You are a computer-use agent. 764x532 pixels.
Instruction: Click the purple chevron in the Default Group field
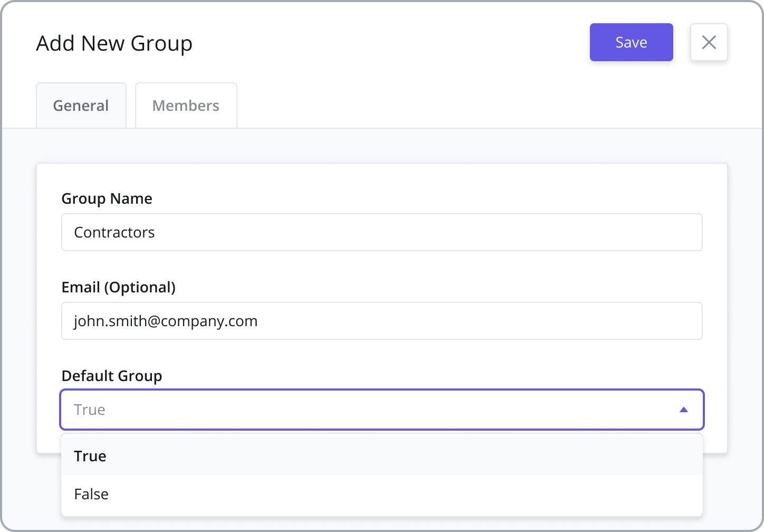tap(684, 410)
